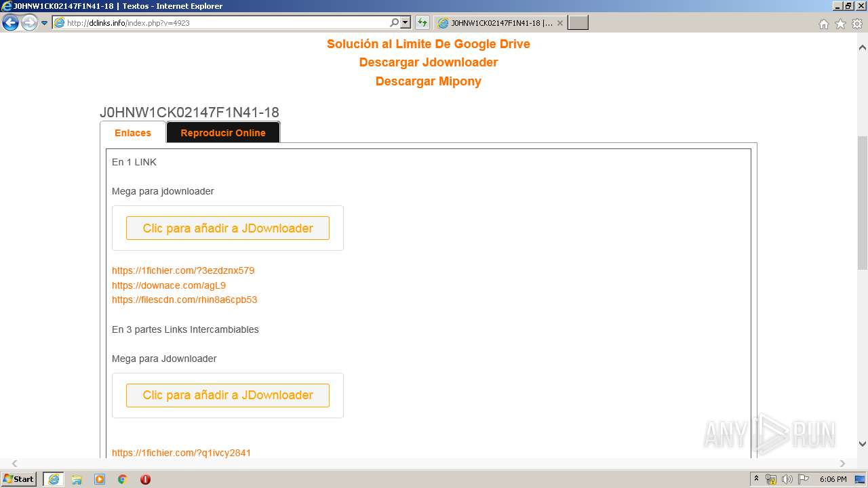868x488 pixels.
Task: Click the 6:06 PM system clock
Action: pyautogui.click(x=833, y=479)
